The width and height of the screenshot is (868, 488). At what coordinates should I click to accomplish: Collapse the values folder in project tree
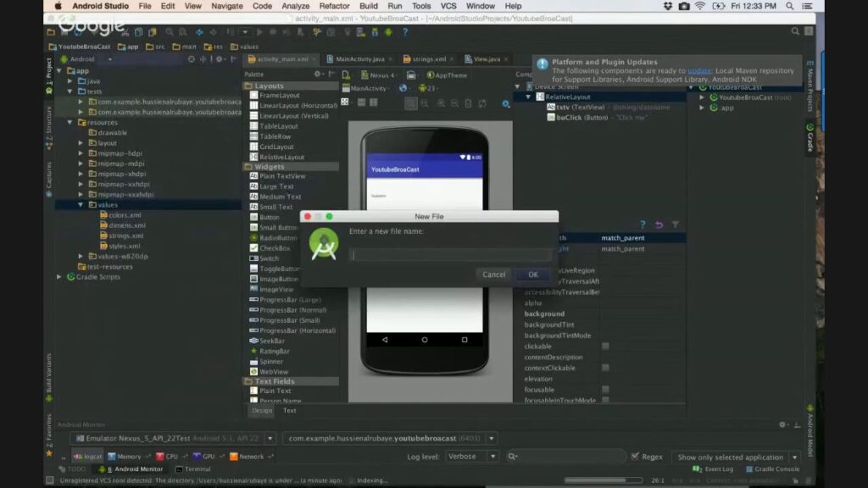(x=81, y=205)
